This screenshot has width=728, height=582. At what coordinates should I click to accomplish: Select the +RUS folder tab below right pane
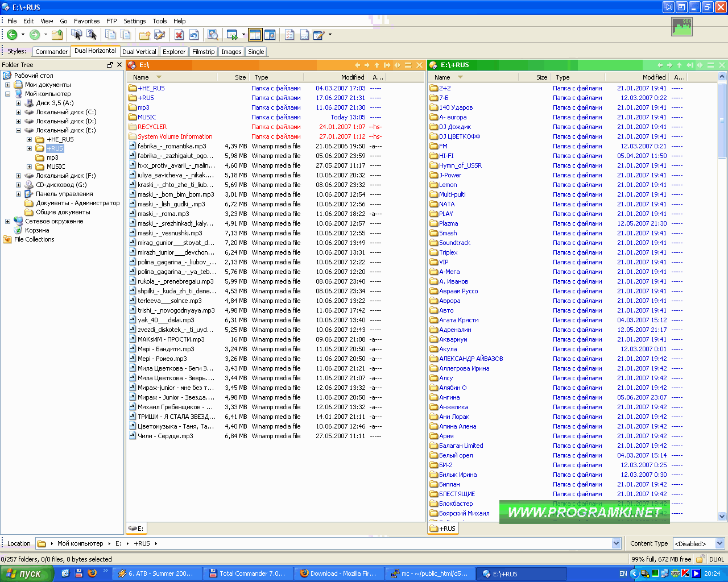[443, 529]
